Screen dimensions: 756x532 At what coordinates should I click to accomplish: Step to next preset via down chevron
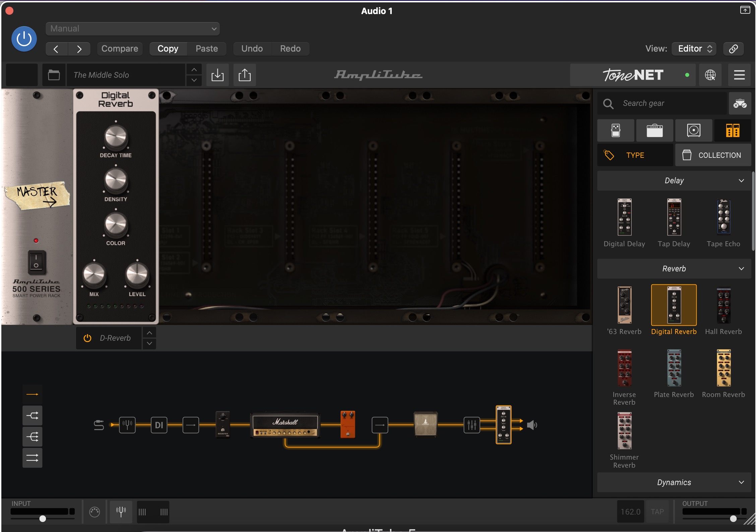point(194,80)
